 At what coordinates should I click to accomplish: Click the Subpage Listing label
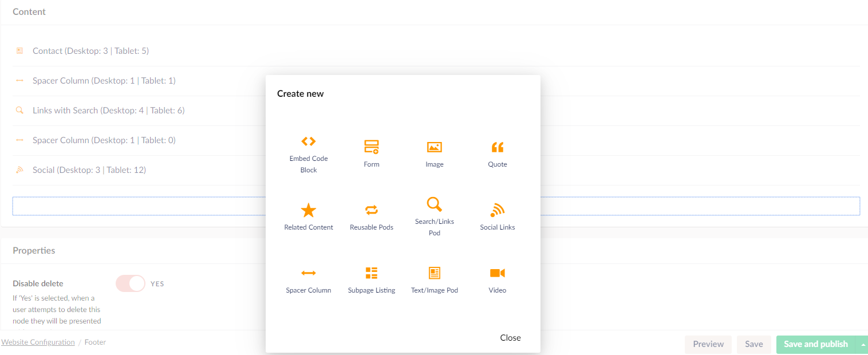coord(372,290)
